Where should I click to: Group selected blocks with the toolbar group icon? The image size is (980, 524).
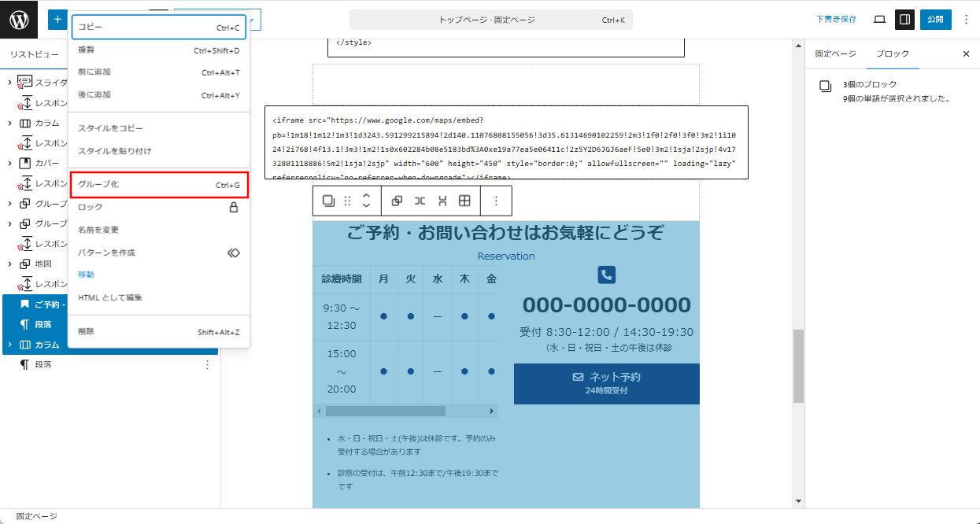point(398,201)
